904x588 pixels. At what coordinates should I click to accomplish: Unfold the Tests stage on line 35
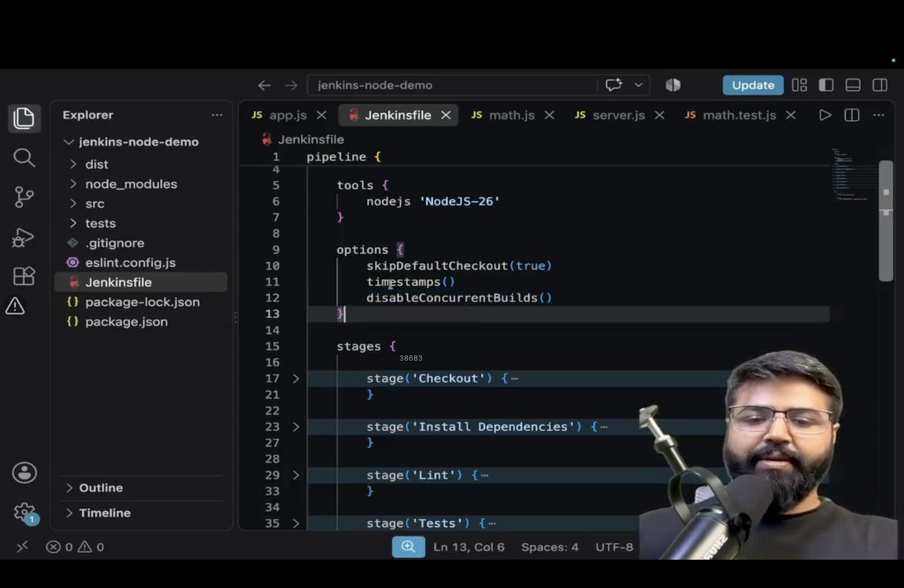pos(296,523)
